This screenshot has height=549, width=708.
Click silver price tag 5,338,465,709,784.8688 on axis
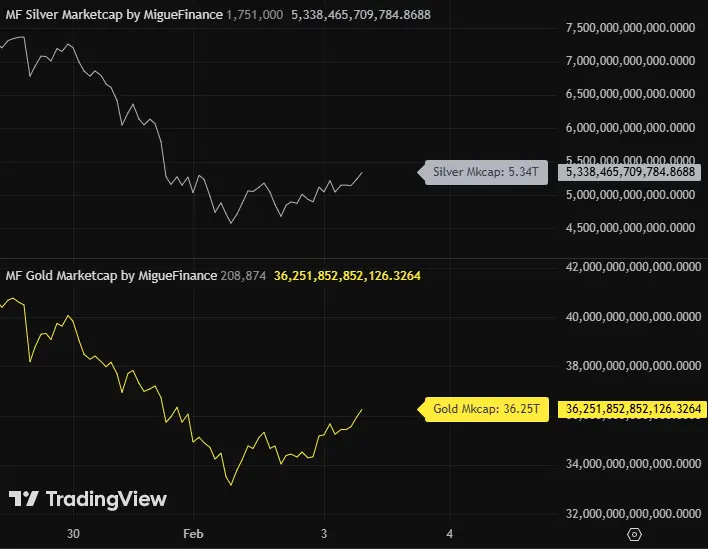[x=629, y=172]
